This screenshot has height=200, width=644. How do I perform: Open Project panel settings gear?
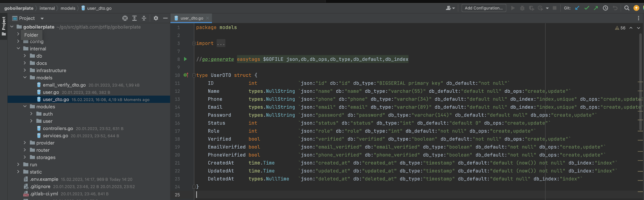pyautogui.click(x=156, y=18)
